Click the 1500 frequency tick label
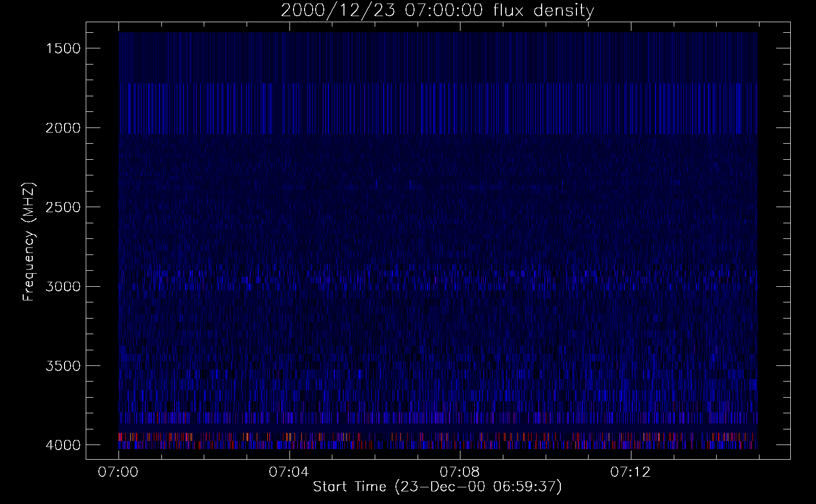The image size is (816, 504). (63, 48)
